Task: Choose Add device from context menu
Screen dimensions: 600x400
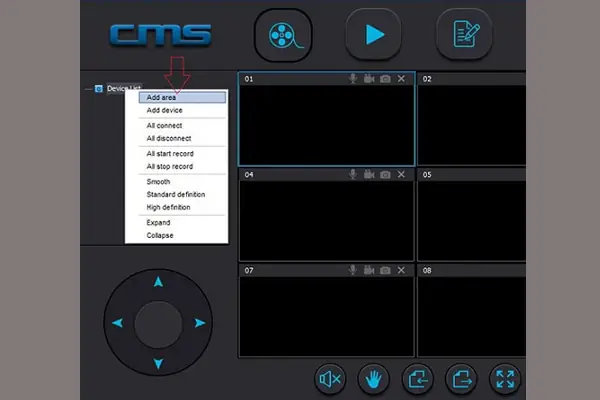Action: pos(182,110)
